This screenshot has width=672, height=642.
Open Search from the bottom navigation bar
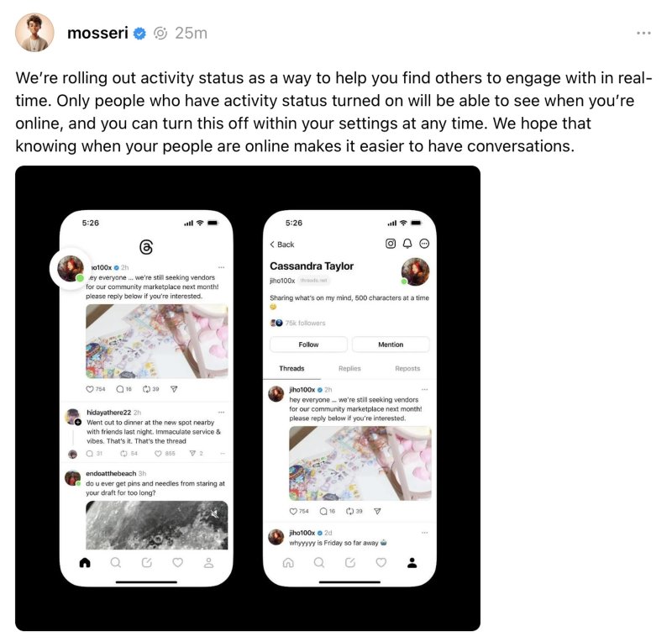click(x=115, y=564)
